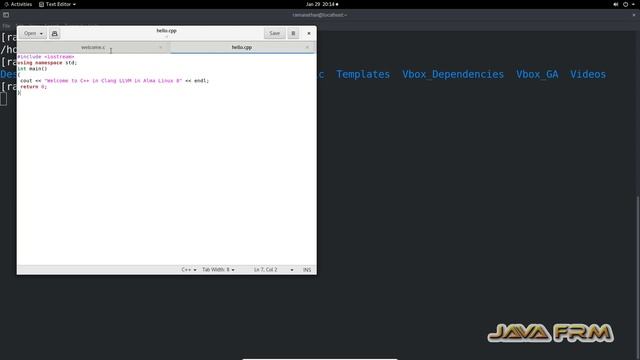This screenshot has width=640, height=360.
Task: Close the hello.cpp tab
Action: point(307,47)
